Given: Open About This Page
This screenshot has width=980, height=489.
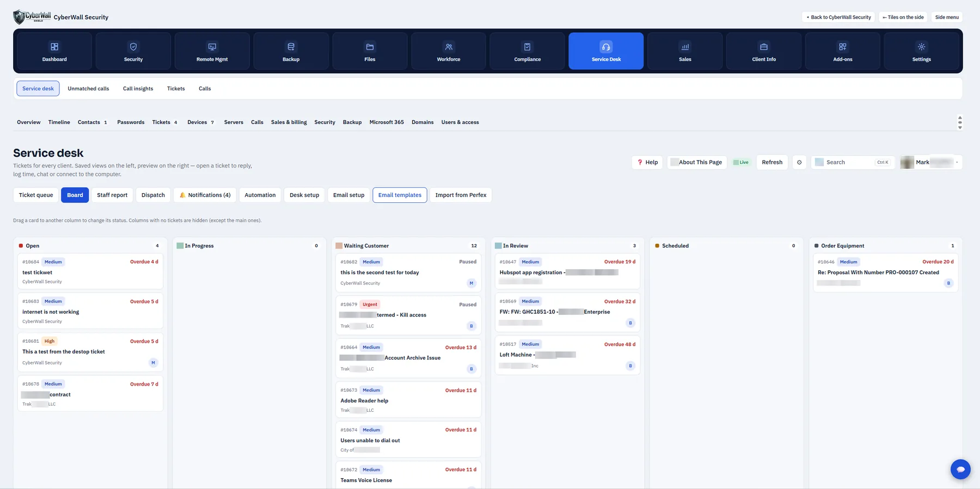Looking at the screenshot, I should click(697, 162).
